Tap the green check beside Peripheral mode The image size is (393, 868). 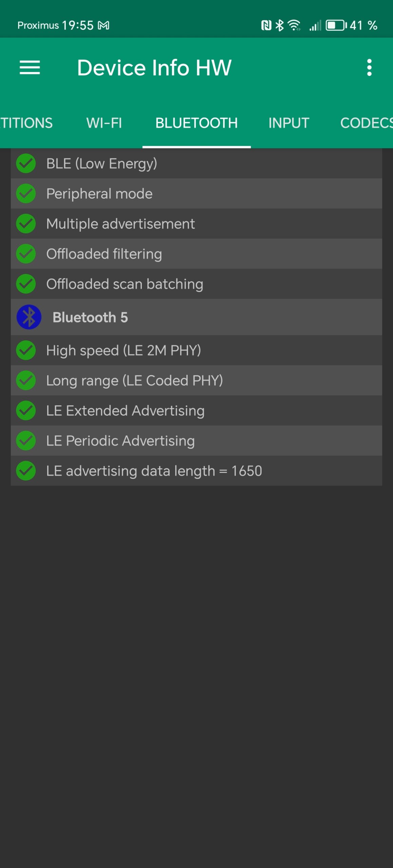click(26, 194)
